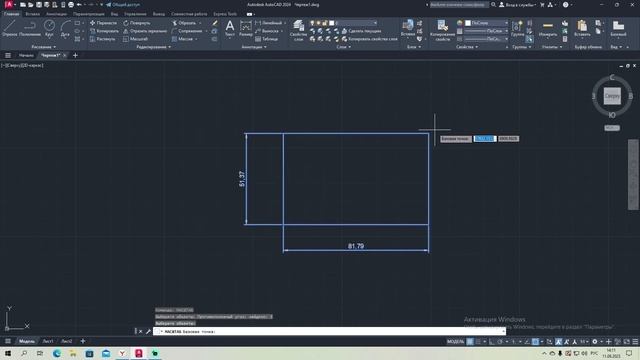Viewport: 640px width, 360px height.
Task: Toggle ortho mode in status bar
Action: [492, 342]
